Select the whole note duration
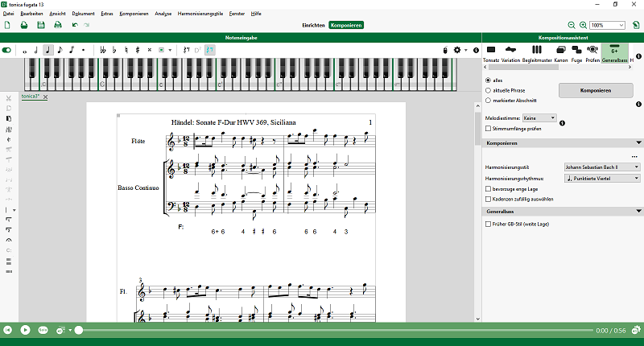 click(25, 50)
